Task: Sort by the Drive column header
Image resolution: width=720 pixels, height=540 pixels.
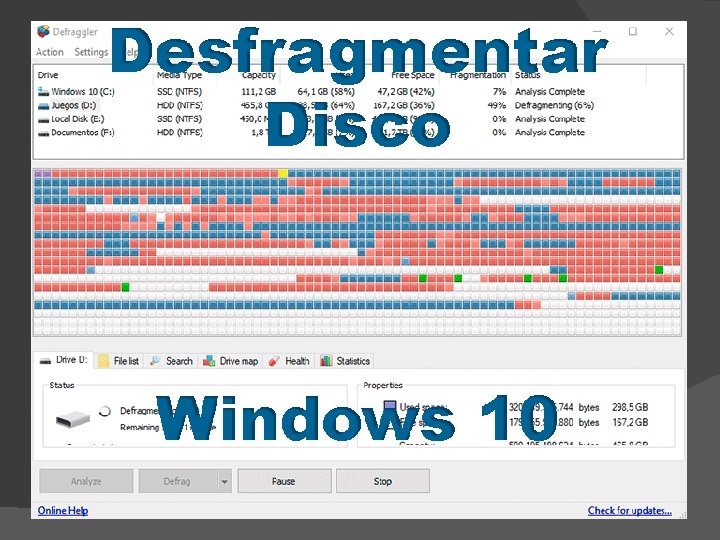Action: tap(48, 75)
